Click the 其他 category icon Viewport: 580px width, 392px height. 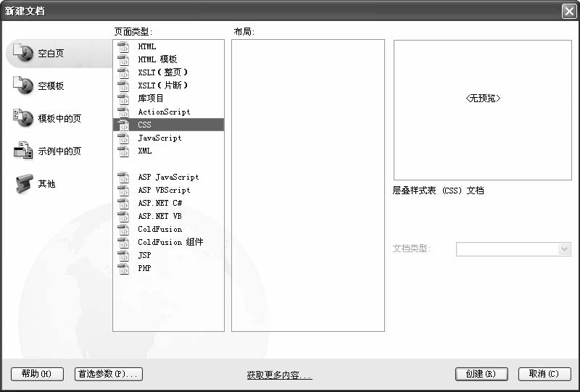coord(24,183)
